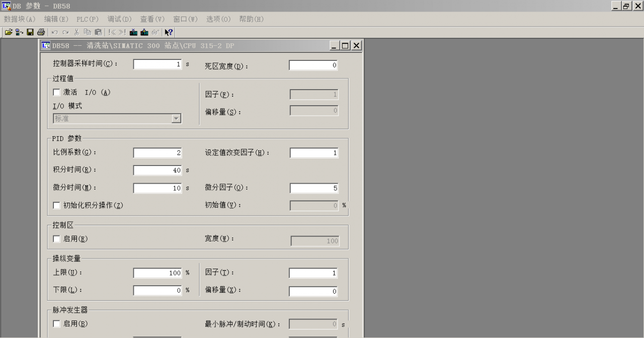Image resolution: width=644 pixels, height=338 pixels.
Task: Click the 上限 value field
Action: (157, 273)
